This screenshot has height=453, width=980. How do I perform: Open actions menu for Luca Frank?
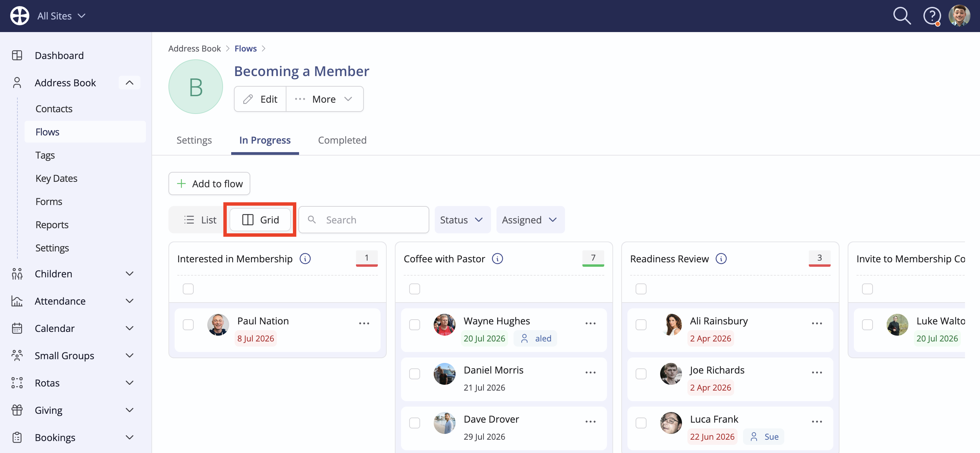(817, 421)
